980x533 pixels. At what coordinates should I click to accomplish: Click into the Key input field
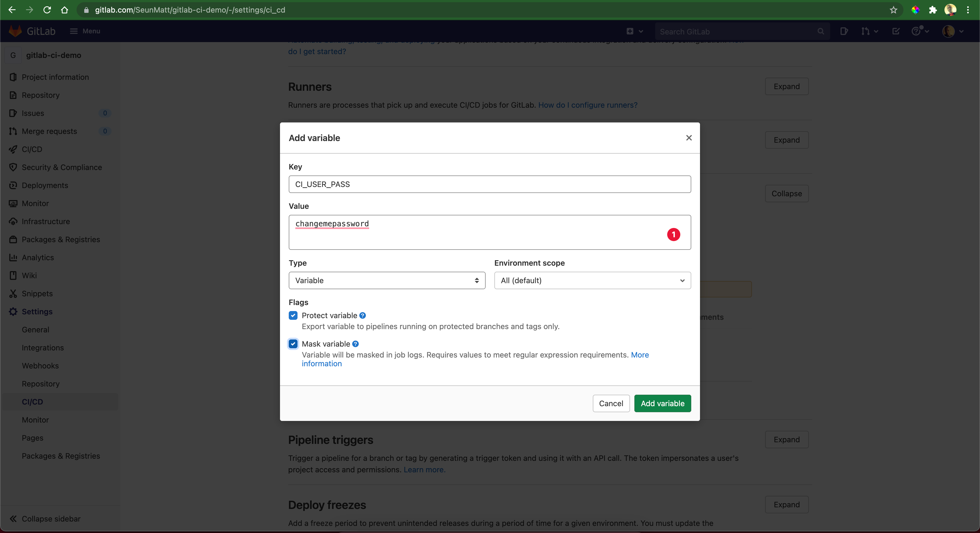[489, 184]
